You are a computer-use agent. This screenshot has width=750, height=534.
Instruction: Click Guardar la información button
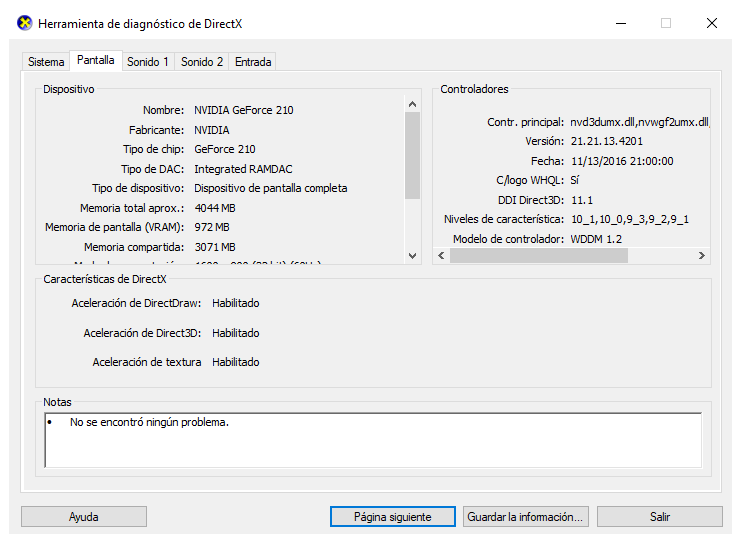point(525,517)
